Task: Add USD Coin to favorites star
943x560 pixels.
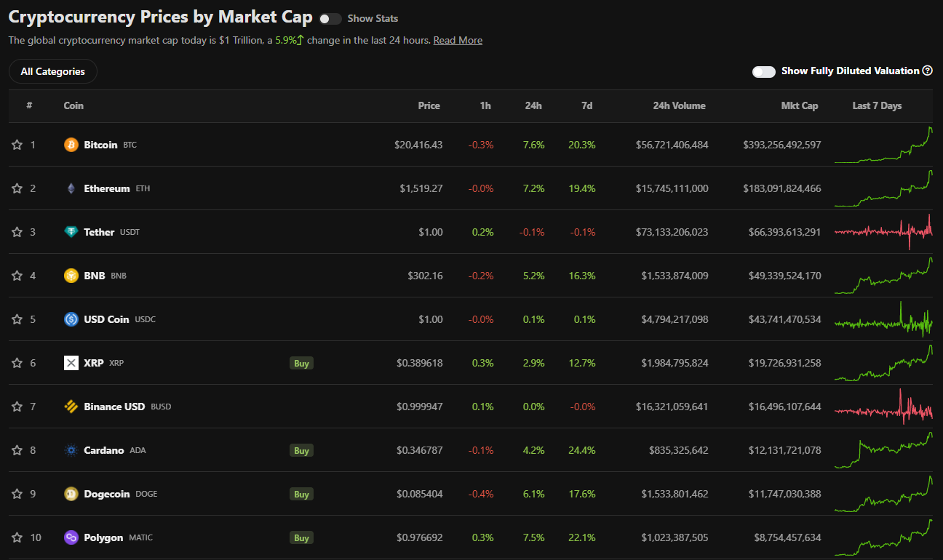Action: point(17,319)
